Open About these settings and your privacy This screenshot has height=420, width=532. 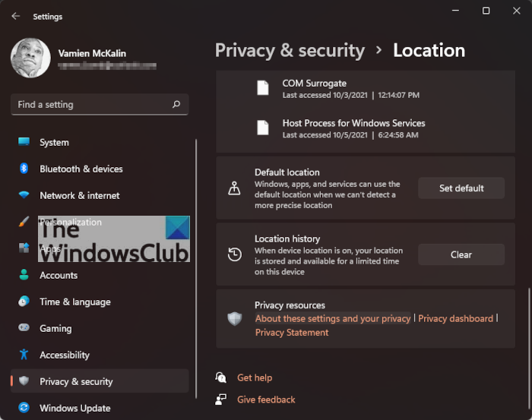333,319
